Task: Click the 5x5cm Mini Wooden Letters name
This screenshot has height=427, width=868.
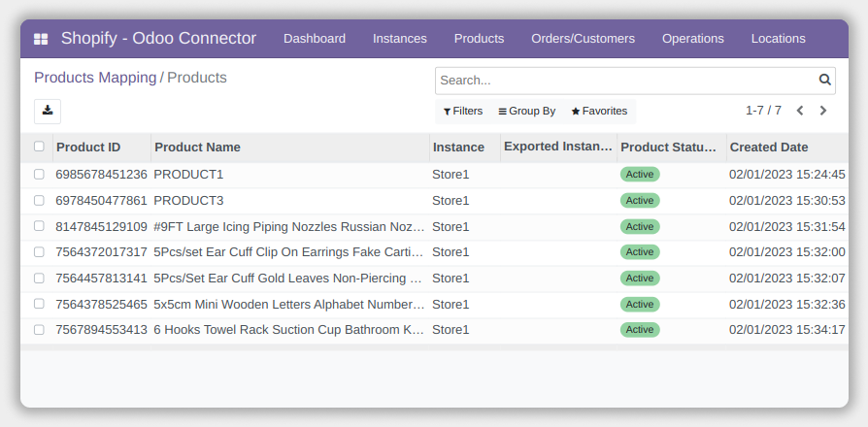Action: coord(289,304)
